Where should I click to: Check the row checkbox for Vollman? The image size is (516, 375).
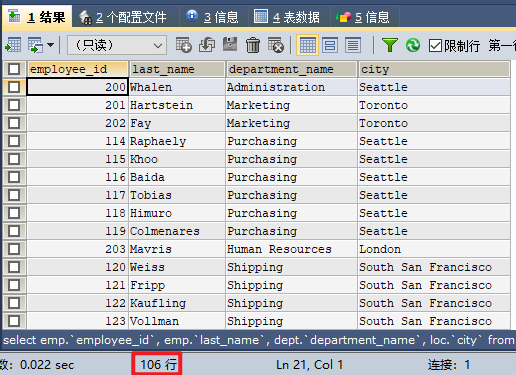click(14, 321)
